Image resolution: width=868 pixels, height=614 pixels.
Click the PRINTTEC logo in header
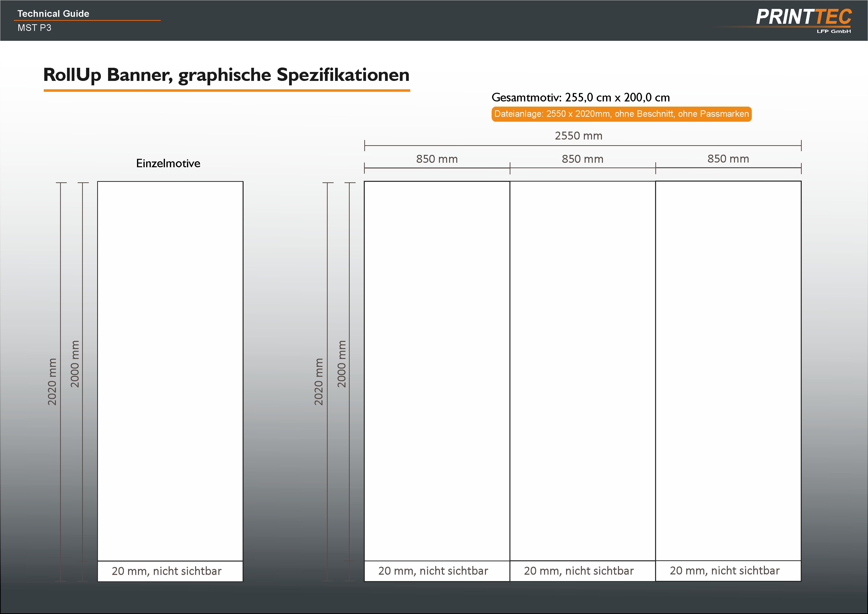[803, 17]
